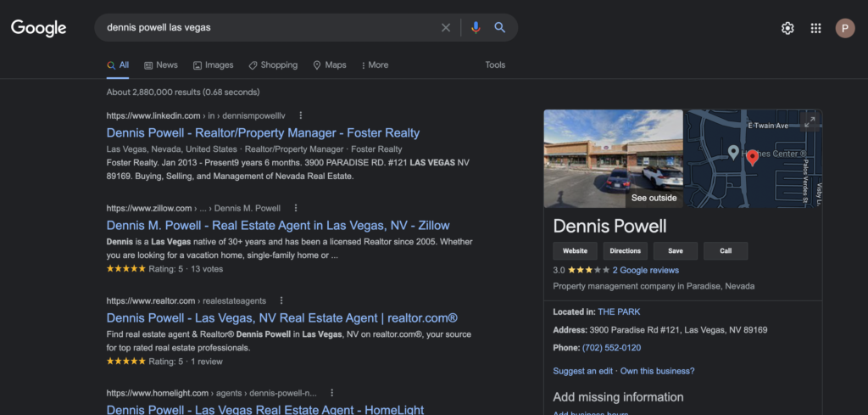Click the Add missing information heading
This screenshot has width=868, height=415.
(618, 397)
